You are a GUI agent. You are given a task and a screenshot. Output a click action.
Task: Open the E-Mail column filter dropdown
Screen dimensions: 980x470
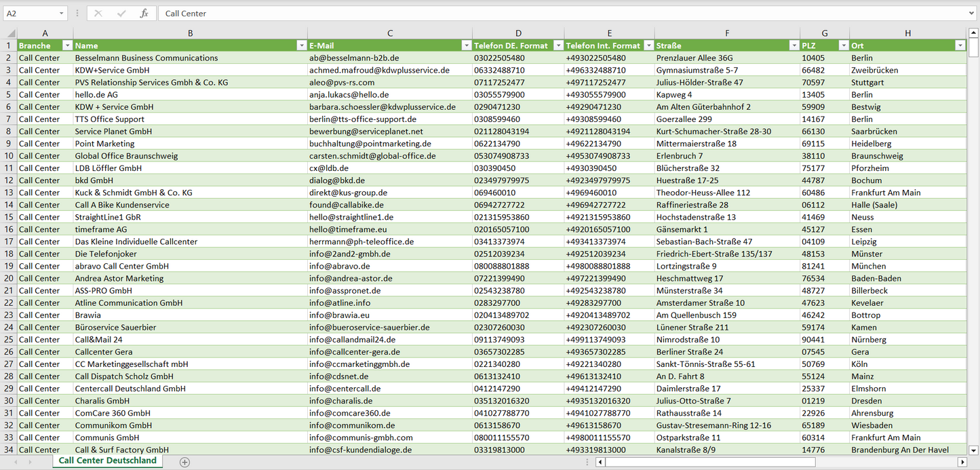466,45
